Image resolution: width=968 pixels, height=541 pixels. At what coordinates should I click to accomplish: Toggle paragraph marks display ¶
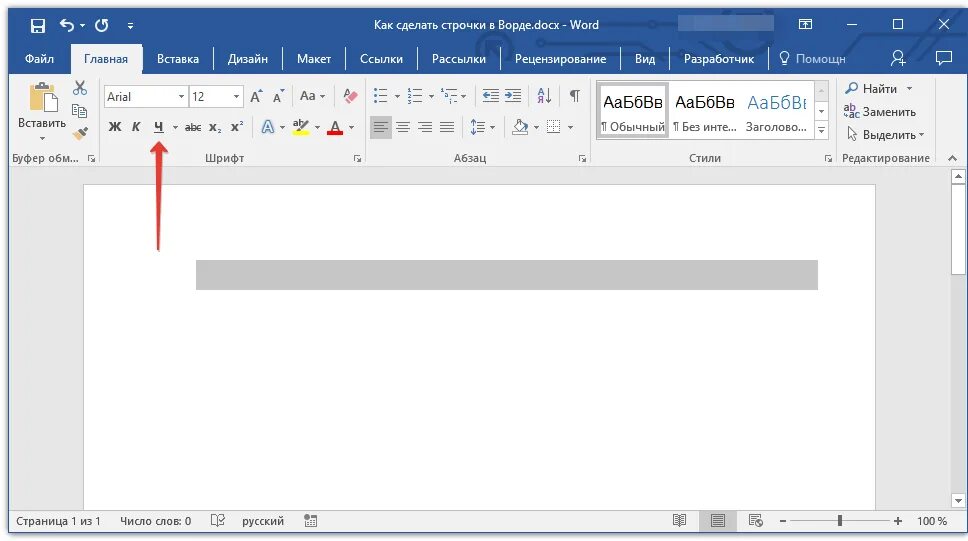(575, 96)
